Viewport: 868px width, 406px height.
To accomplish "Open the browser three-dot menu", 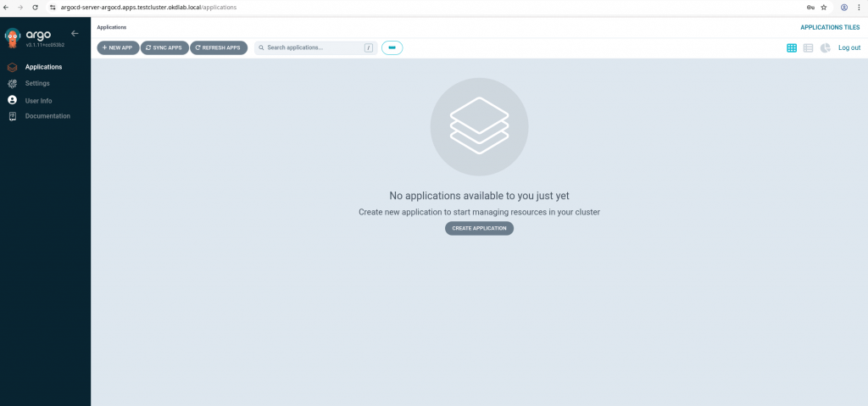I will pos(860,7).
